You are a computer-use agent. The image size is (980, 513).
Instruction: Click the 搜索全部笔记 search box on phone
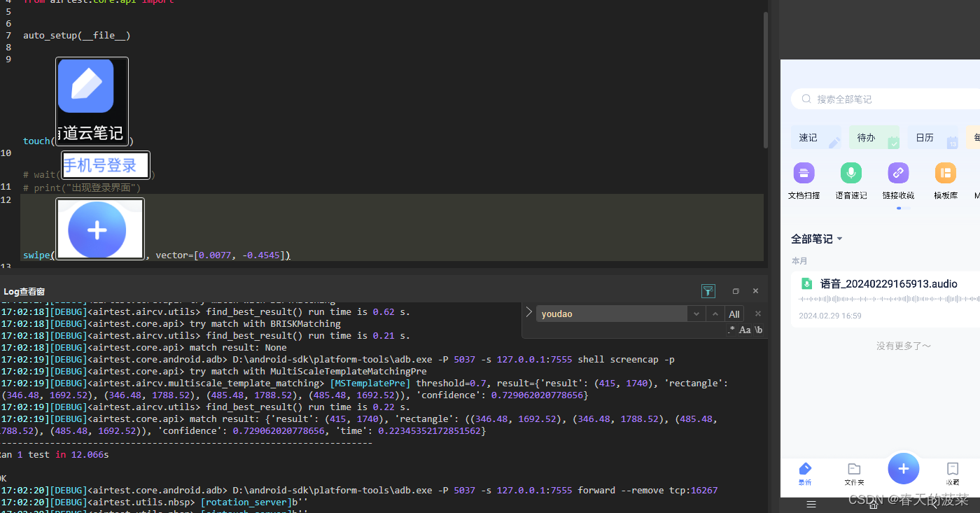click(885, 99)
